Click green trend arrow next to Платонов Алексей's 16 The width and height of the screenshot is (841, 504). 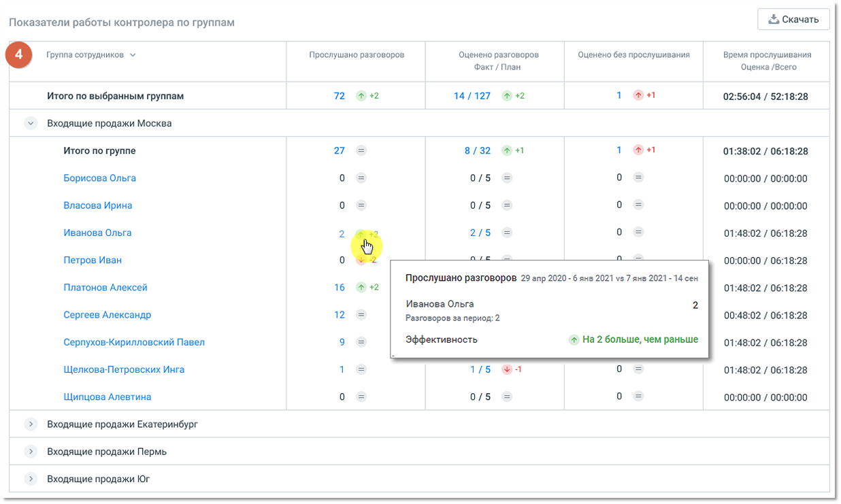(361, 288)
